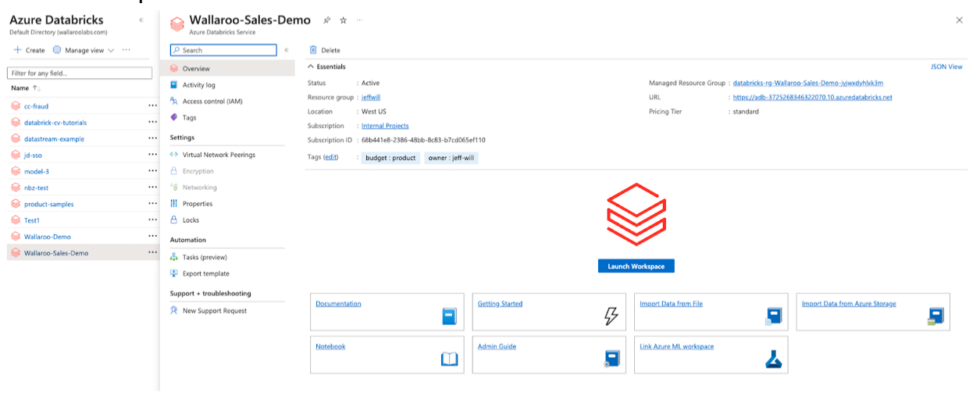Open the managed resource group link
The height and width of the screenshot is (393, 980).
coord(808,83)
